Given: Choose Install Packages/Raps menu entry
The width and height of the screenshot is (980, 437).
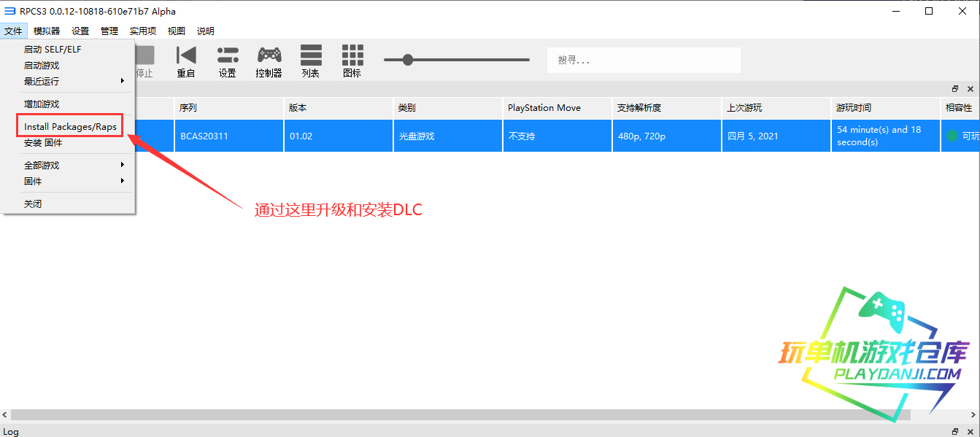Looking at the screenshot, I should pos(70,127).
